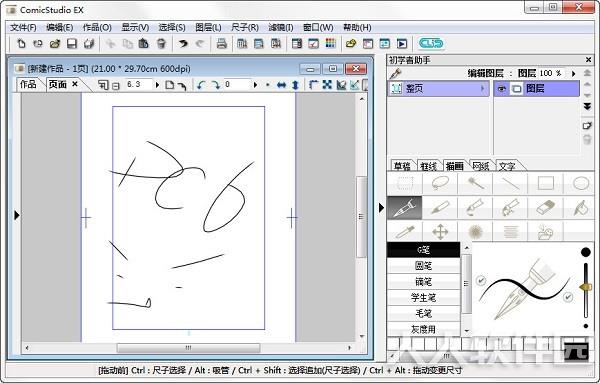The image size is (600, 383).
Task: Open zoom value dropdown arrow beside 6.3
Action: coord(157,85)
